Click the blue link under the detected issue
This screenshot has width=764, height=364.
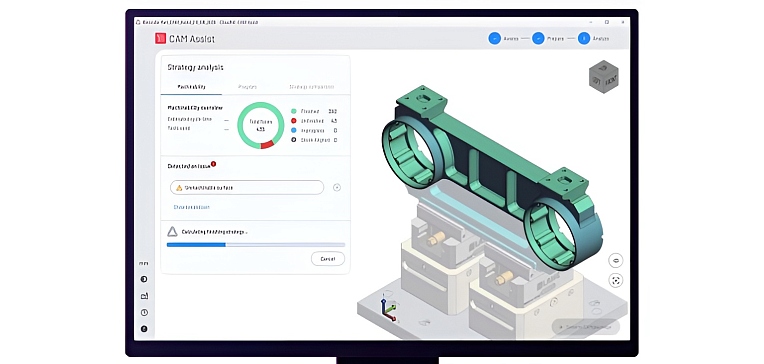point(191,207)
